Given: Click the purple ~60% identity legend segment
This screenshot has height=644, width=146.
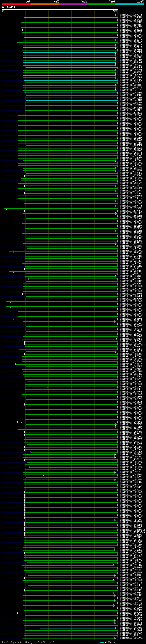Looking at the screenshot, I should (x=73, y=4).
